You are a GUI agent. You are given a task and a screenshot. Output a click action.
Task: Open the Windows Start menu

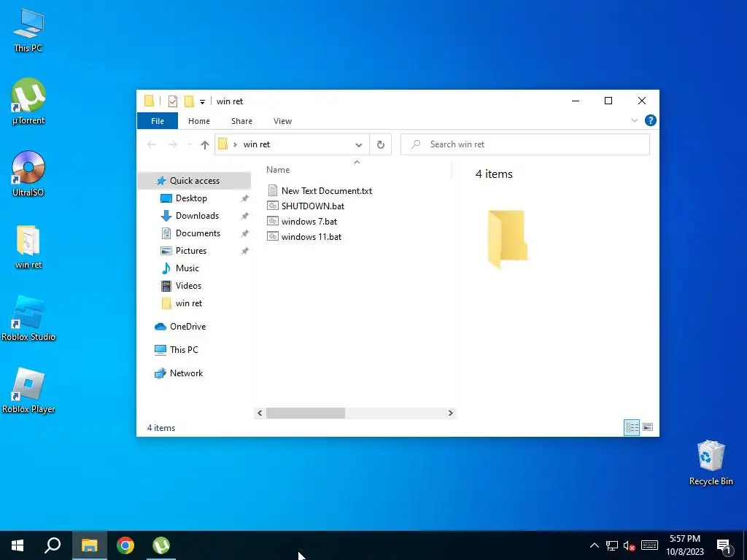pos(18,545)
